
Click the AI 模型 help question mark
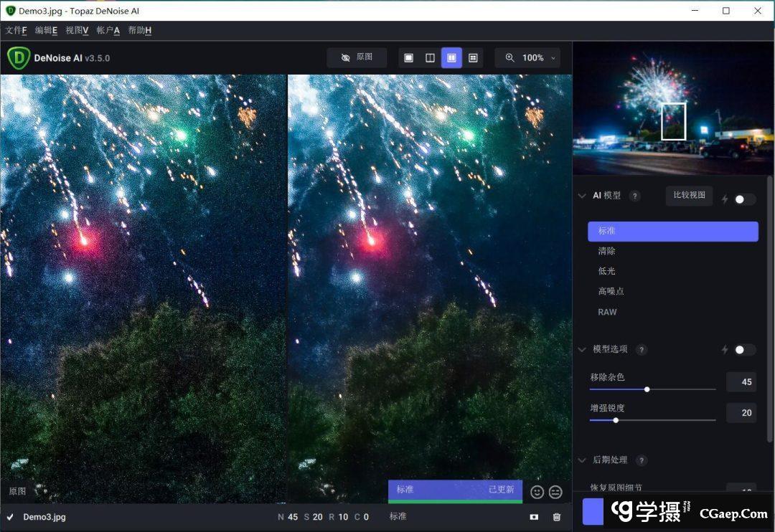[634, 196]
